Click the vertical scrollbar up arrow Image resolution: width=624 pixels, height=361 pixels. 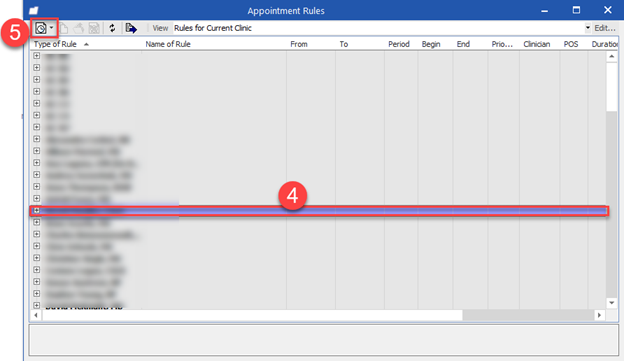(612, 57)
